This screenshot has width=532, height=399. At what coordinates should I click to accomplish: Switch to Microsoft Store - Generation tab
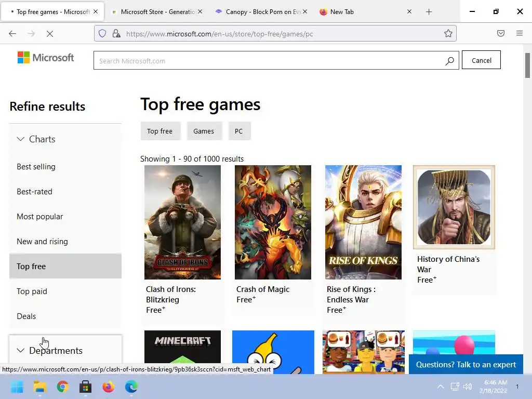click(x=158, y=12)
